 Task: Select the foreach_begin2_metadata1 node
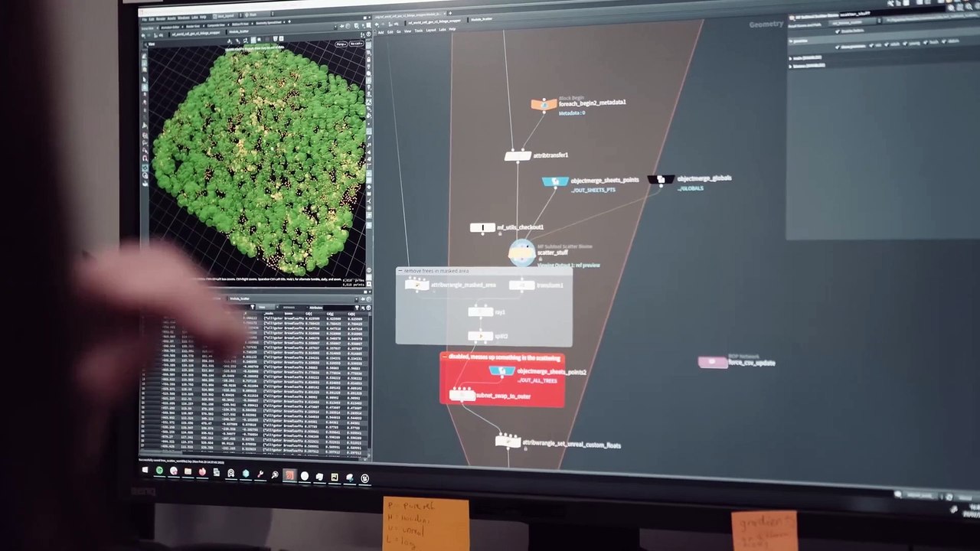click(544, 104)
